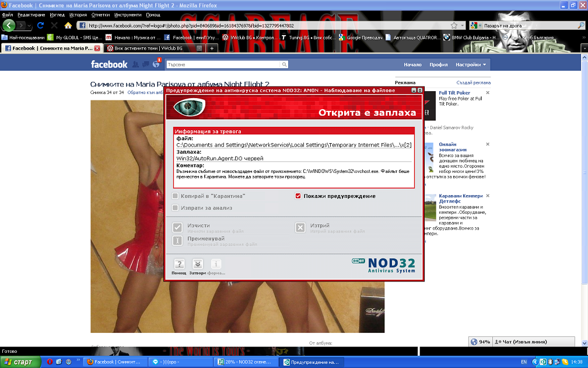The width and height of the screenshot is (588, 368).
Task: Expand the quick launch overflow chevron
Action: (78, 360)
